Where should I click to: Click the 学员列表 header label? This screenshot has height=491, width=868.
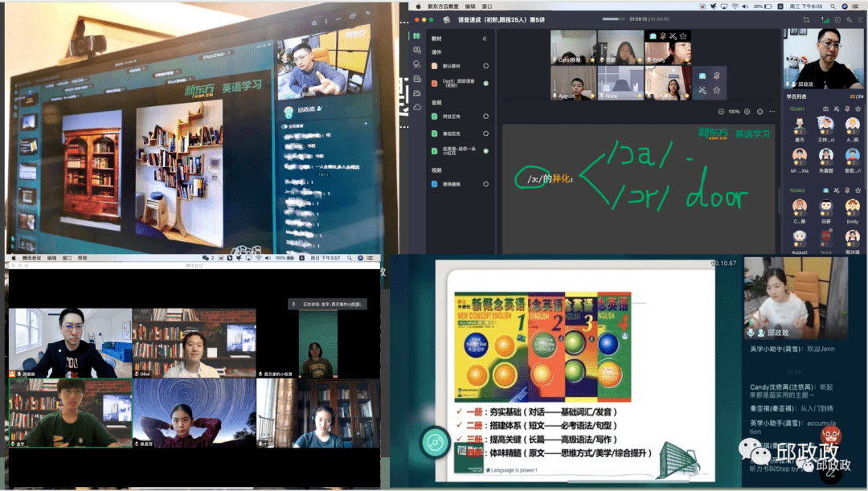point(796,96)
